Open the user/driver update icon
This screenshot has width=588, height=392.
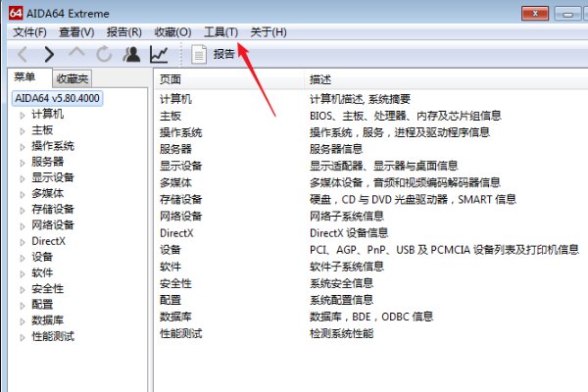tap(131, 55)
